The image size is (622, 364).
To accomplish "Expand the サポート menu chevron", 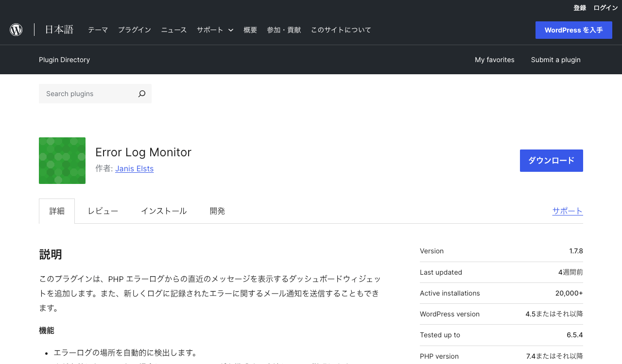I will click(x=231, y=30).
